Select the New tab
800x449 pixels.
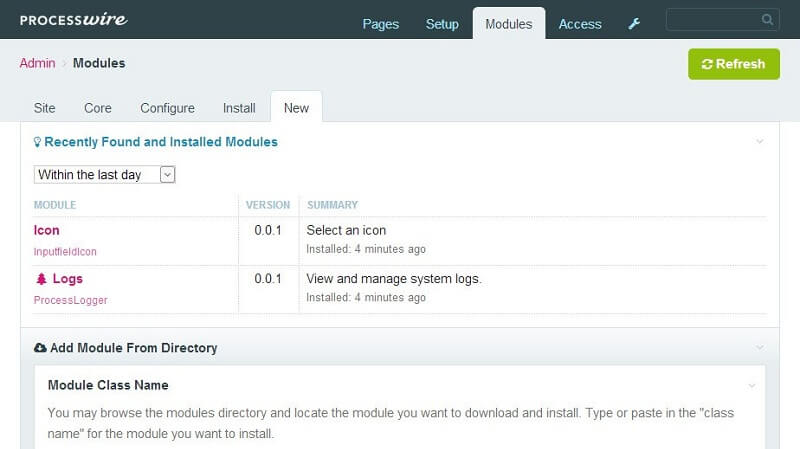296,108
